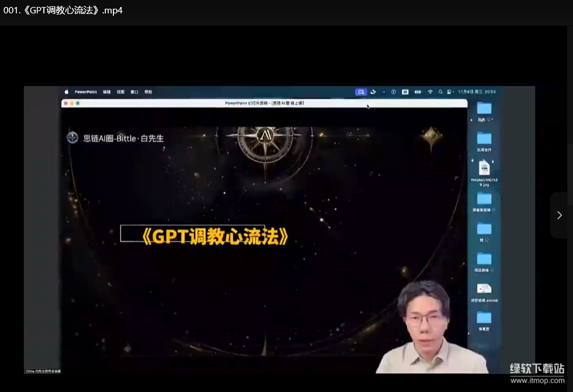573x392 pixels.
Task: Click the user account icon in the menu bar
Action: [450, 92]
